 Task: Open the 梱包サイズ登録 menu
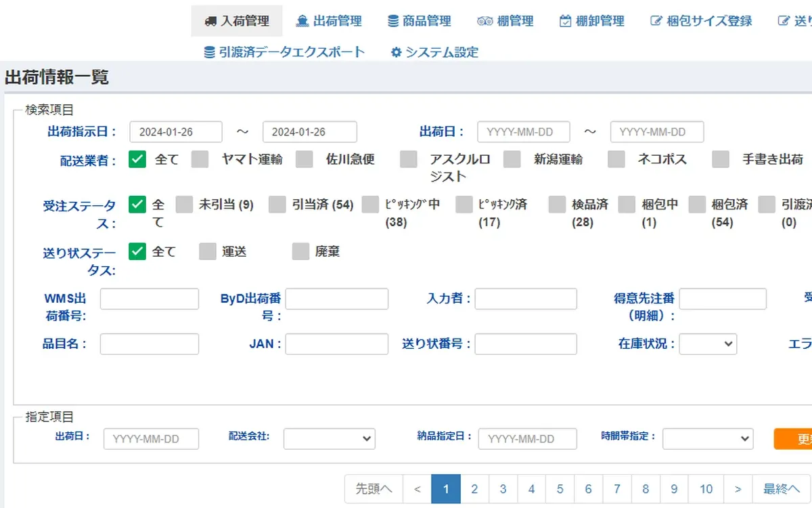point(701,21)
